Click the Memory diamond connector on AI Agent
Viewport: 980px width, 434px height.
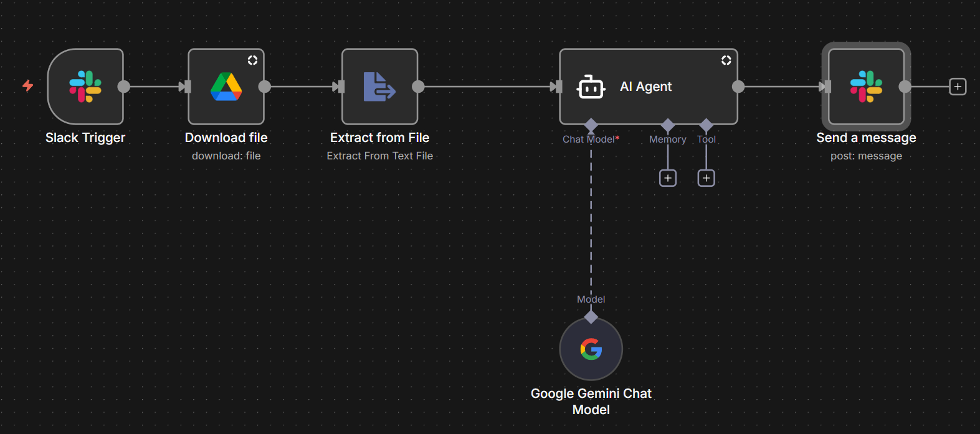click(668, 125)
